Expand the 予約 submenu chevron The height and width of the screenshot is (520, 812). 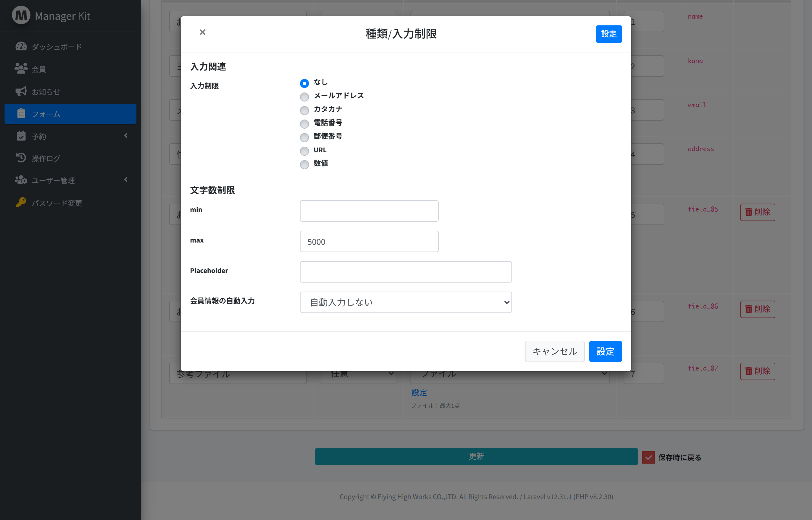126,136
